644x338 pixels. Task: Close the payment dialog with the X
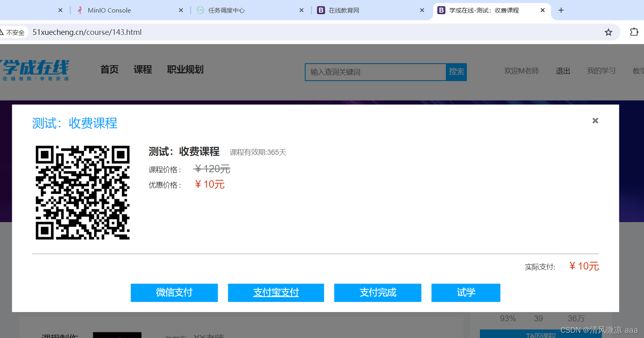coord(595,121)
